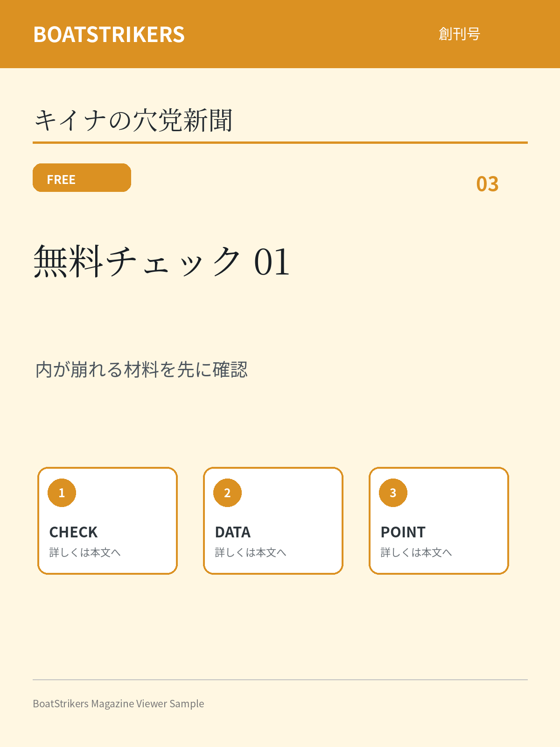Click the DATA heading text
The image size is (560, 747).
pyautogui.click(x=232, y=532)
